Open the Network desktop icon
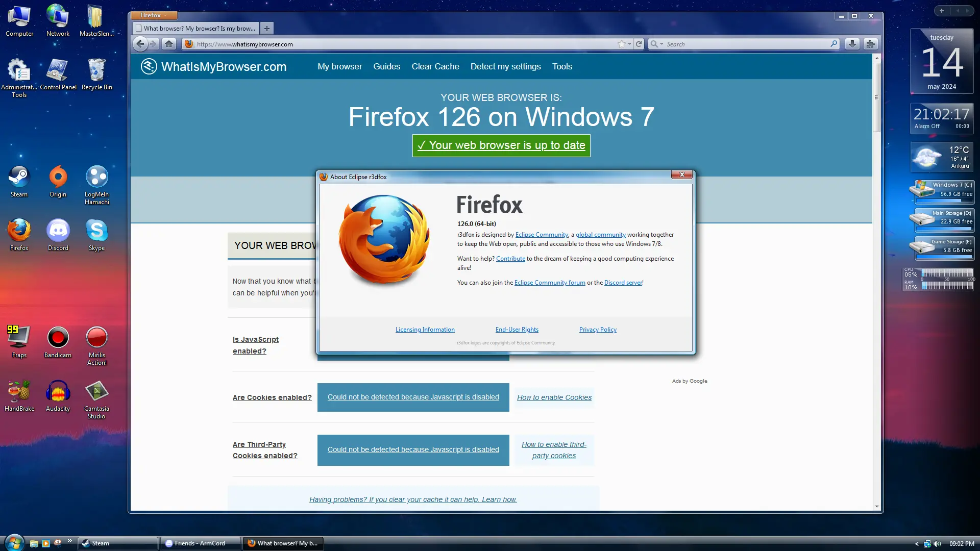This screenshot has height=551, width=980. [58, 21]
